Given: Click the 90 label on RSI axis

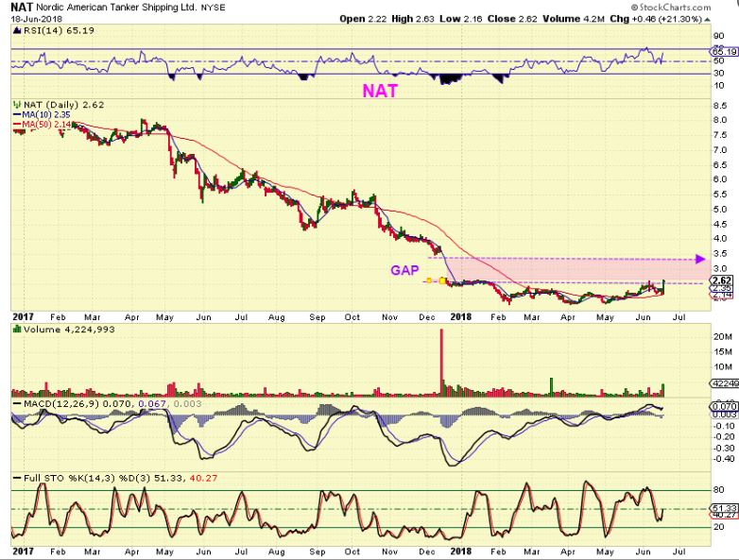Looking at the screenshot, I should pos(719,36).
